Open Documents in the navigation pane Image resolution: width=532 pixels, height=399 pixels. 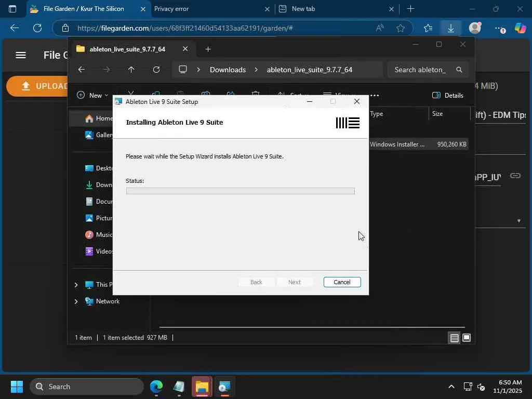[x=98, y=202]
